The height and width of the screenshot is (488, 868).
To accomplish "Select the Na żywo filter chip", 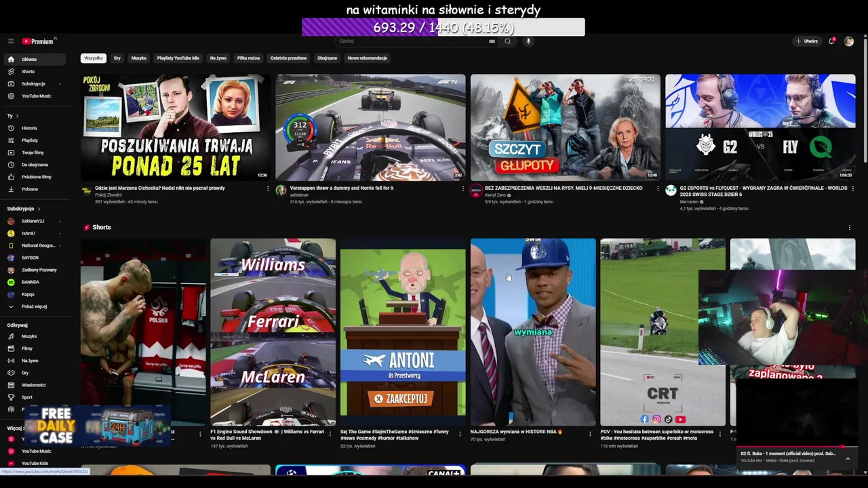I will (218, 58).
